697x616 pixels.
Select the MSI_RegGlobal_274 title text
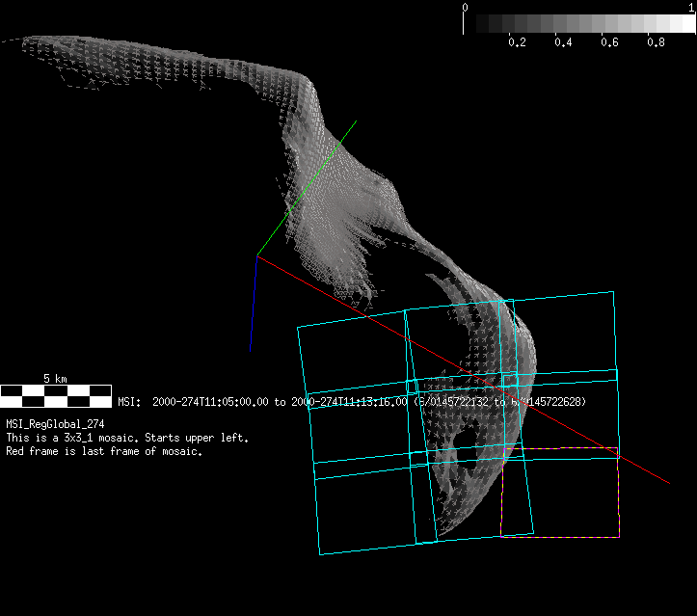(55, 424)
